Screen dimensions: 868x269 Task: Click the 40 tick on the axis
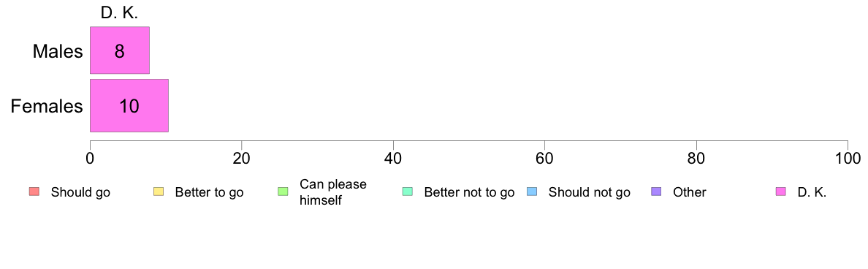[393, 158]
